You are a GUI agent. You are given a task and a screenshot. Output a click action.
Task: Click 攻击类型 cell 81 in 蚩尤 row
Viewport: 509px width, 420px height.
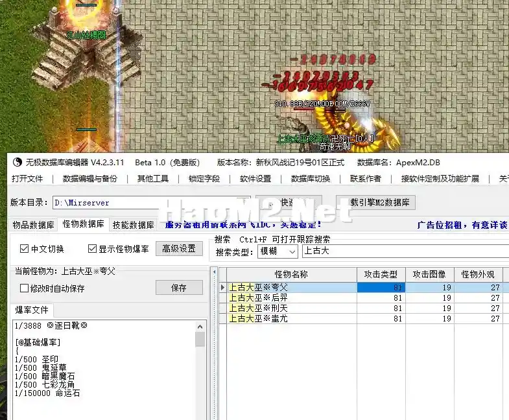coord(381,319)
